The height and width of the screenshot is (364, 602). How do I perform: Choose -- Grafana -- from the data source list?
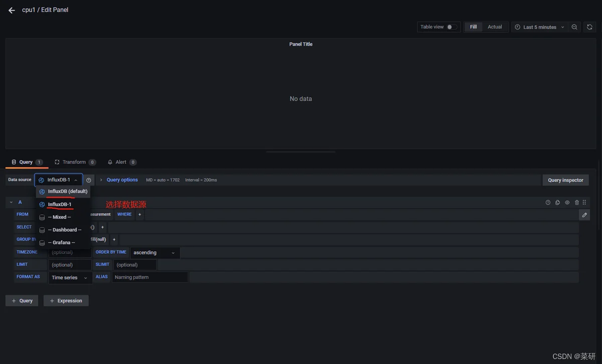[63, 243]
